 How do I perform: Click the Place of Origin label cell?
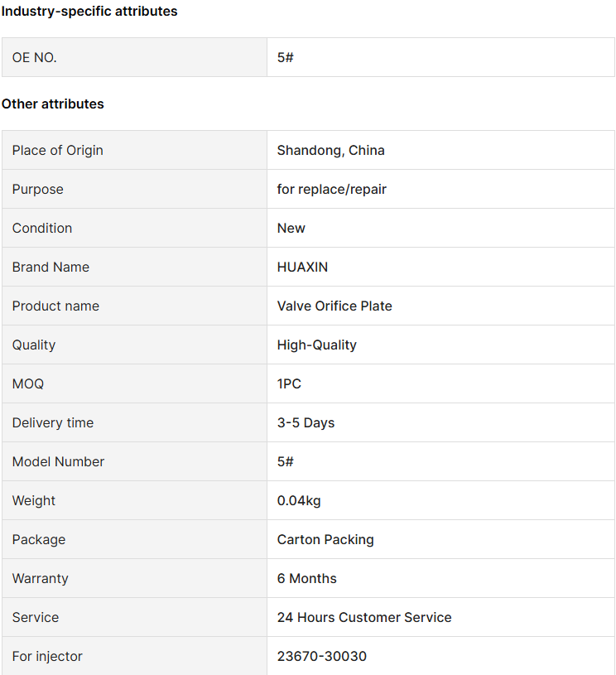click(x=134, y=150)
